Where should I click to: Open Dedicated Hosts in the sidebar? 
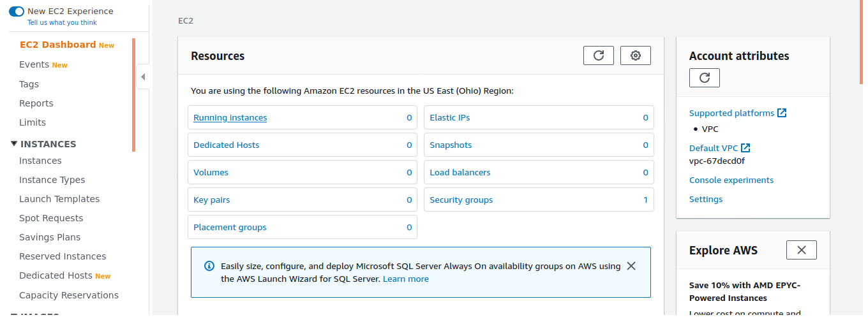[x=56, y=275]
